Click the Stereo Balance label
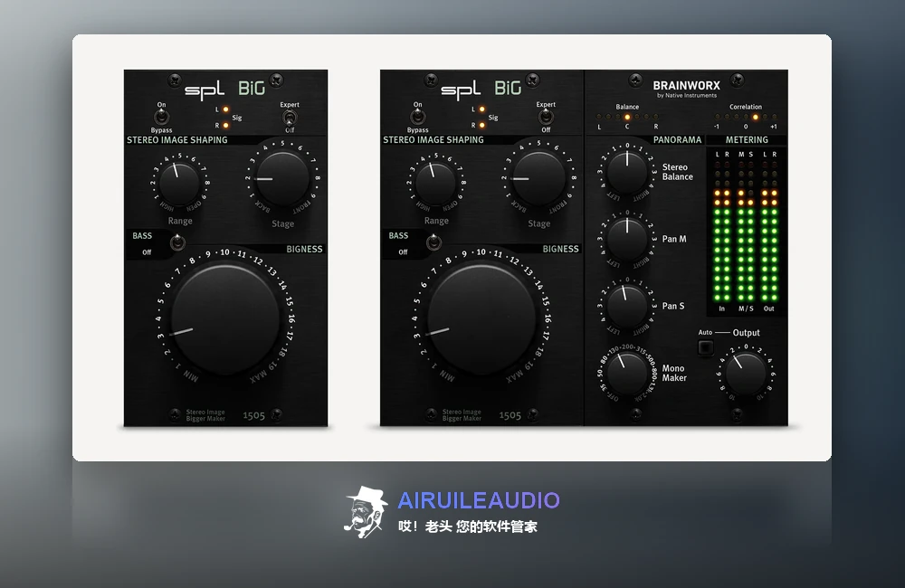905x588 pixels. pos(678,172)
